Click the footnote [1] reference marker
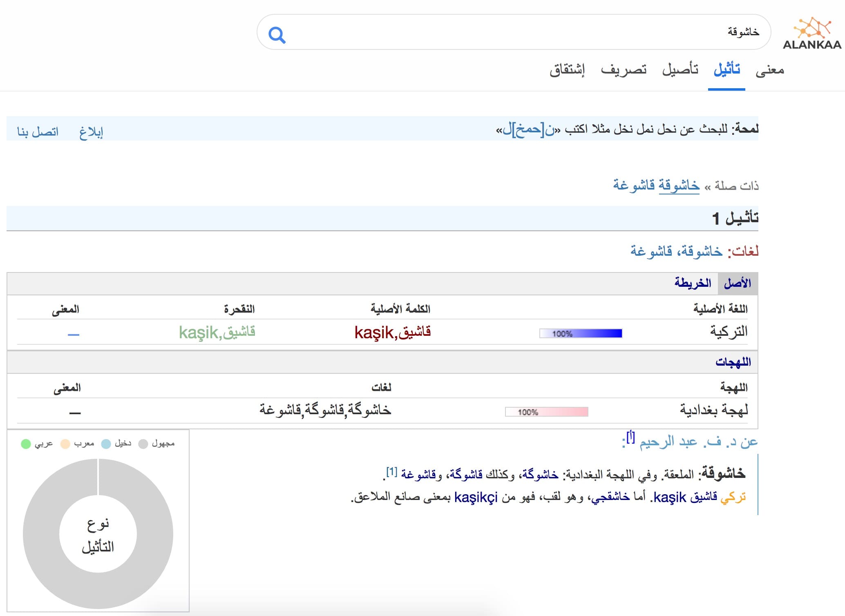The width and height of the screenshot is (845, 616). 391,472
